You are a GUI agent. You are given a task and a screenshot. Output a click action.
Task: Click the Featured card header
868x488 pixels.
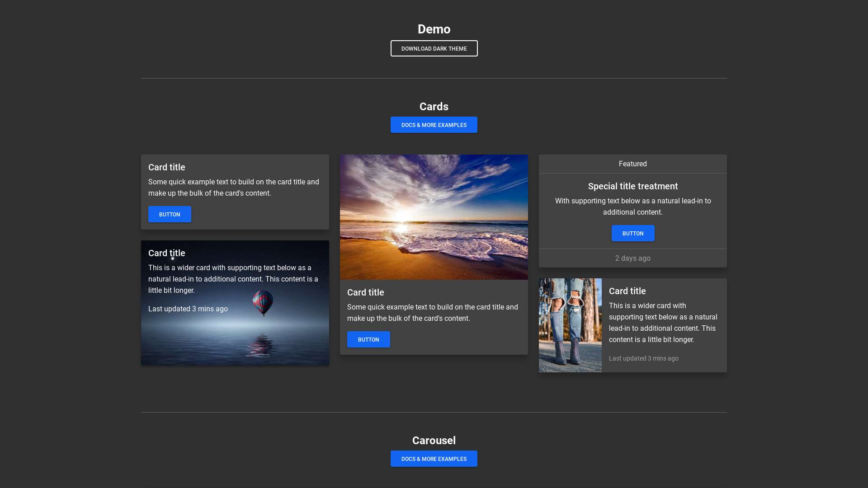[632, 164]
